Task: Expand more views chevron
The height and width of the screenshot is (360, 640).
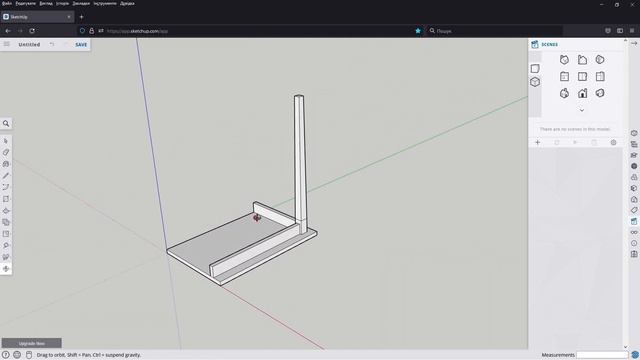Action: (582, 110)
